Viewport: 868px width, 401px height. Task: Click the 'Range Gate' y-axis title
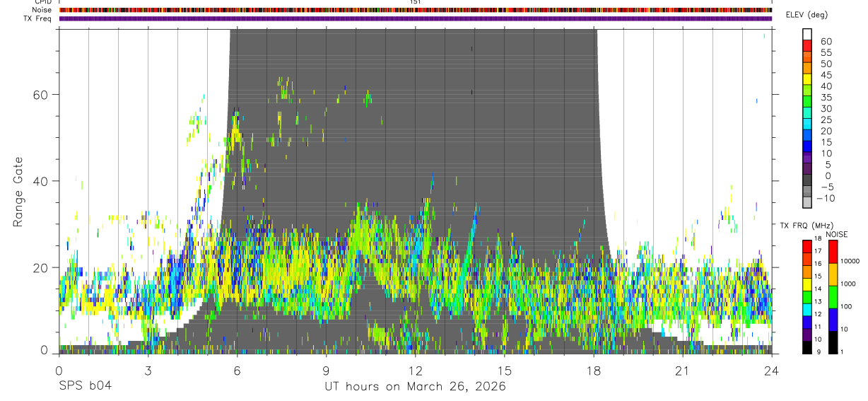click(x=18, y=191)
